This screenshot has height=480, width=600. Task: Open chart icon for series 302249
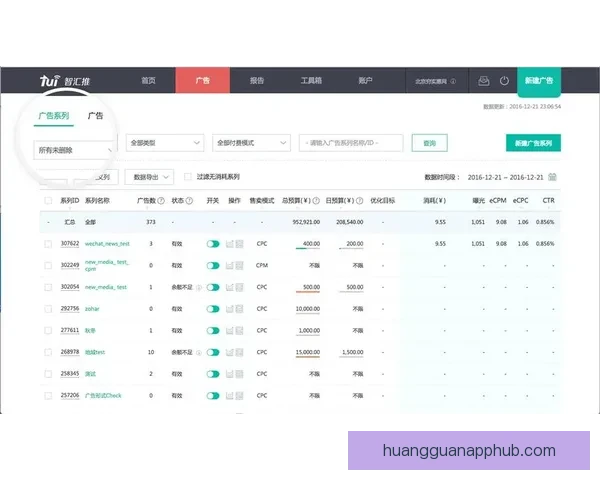[x=230, y=265]
